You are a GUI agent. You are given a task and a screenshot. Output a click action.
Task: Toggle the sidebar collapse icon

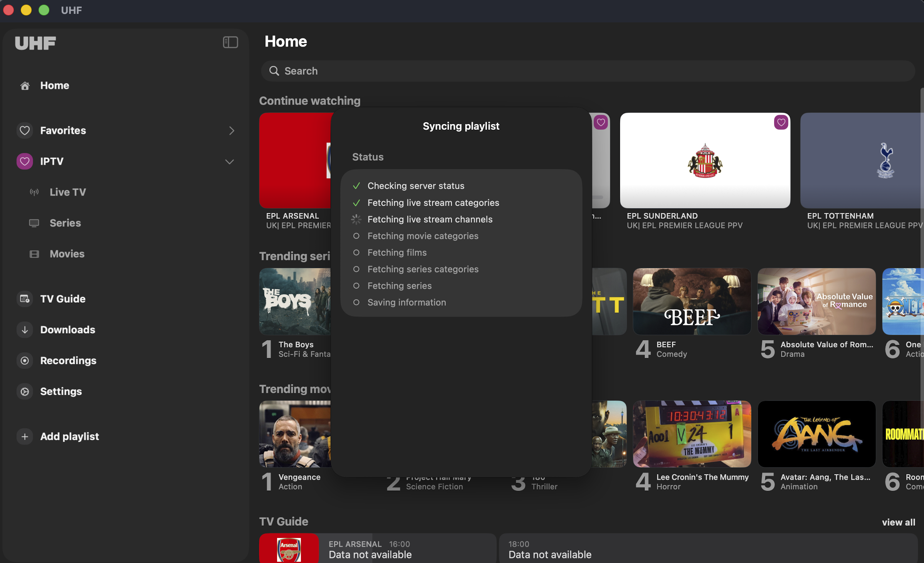pos(230,42)
